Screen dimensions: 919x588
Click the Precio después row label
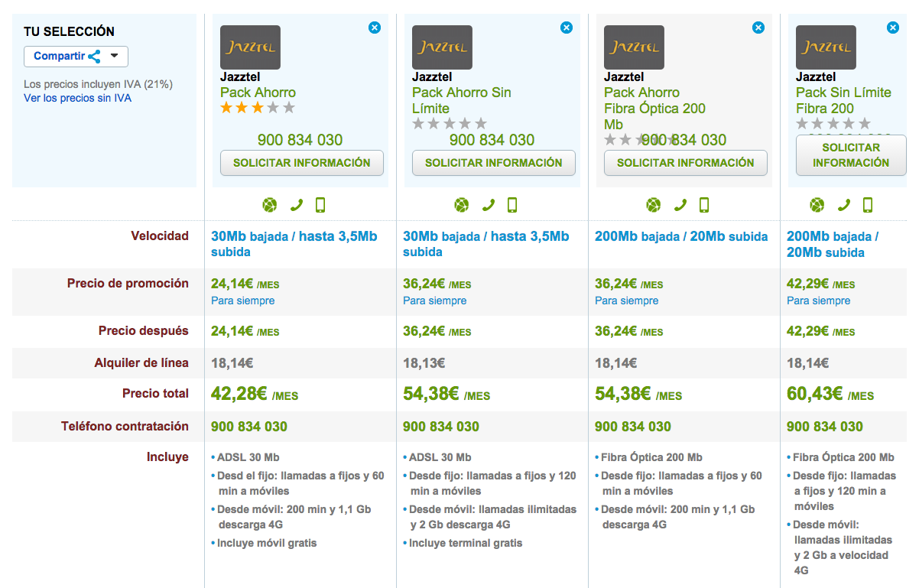144,331
